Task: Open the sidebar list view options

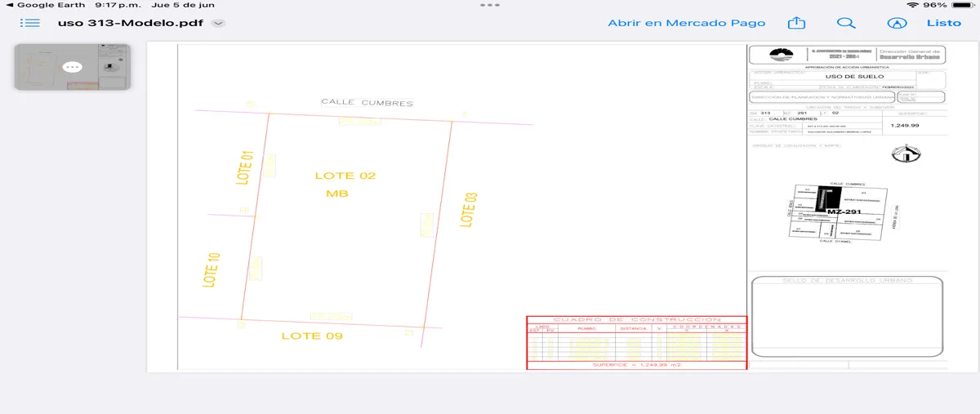Action: tap(30, 23)
